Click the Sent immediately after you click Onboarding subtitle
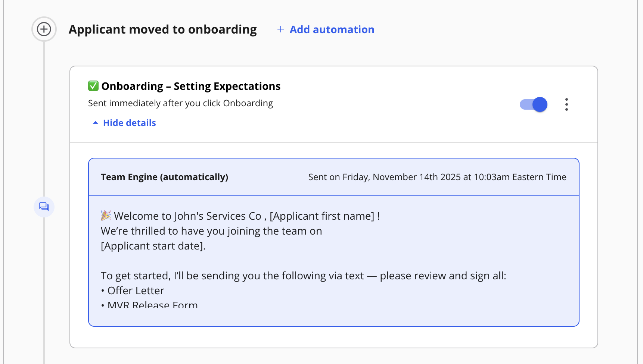Screen dimensions: 643x364 [180, 103]
